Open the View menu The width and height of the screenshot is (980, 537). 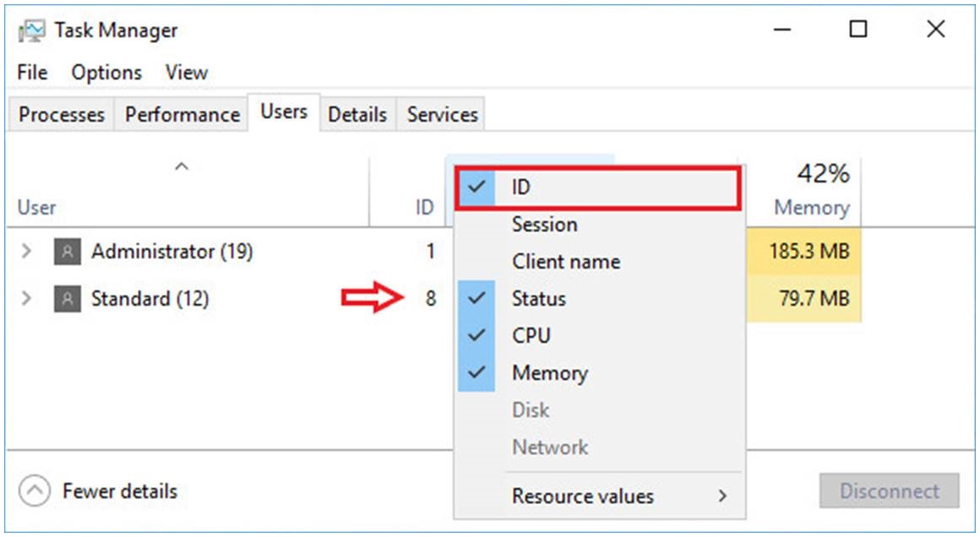pyautogui.click(x=186, y=73)
